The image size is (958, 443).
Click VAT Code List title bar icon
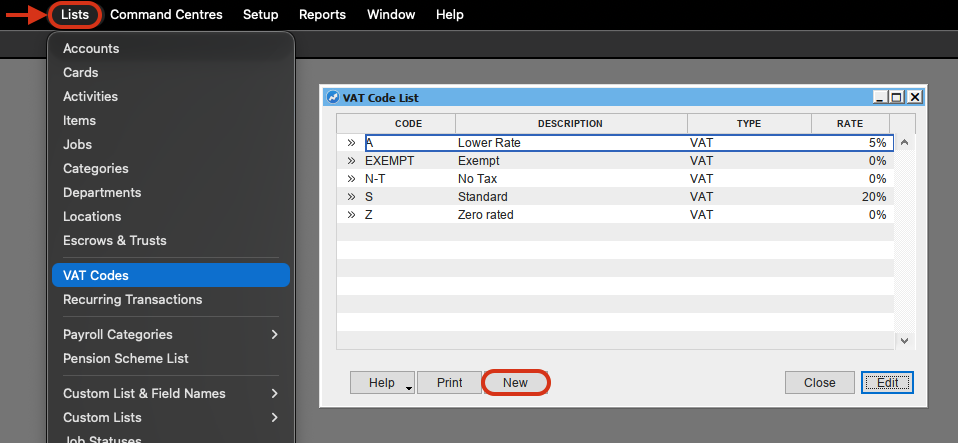[333, 98]
